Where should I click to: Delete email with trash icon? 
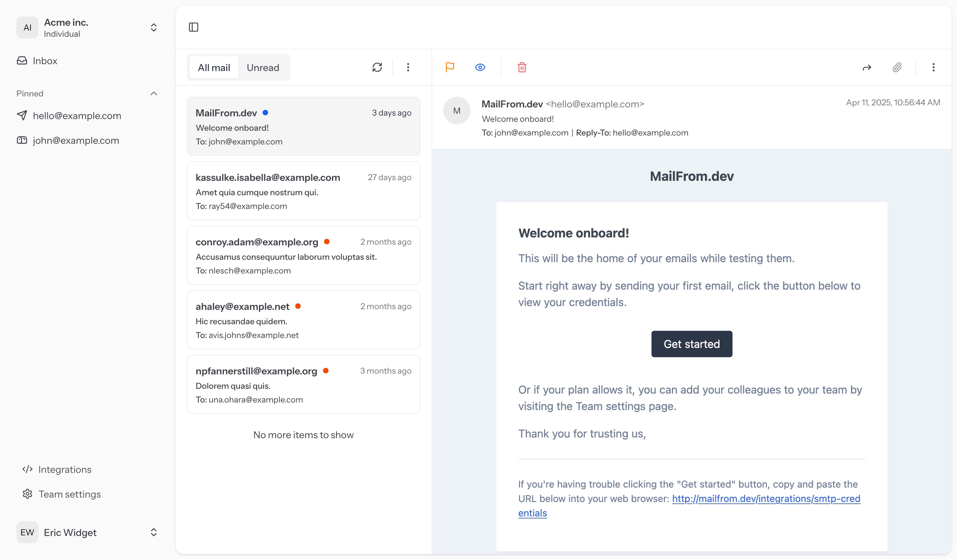tap(522, 67)
